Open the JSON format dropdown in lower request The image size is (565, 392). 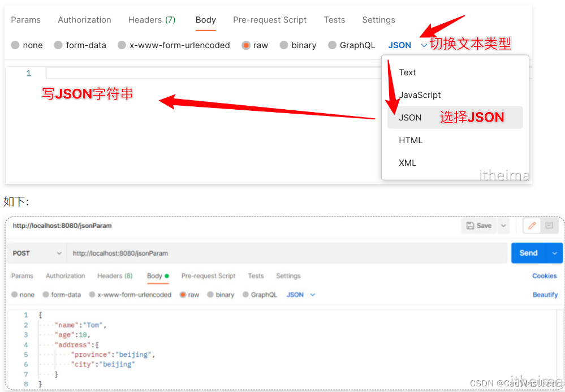click(x=301, y=295)
